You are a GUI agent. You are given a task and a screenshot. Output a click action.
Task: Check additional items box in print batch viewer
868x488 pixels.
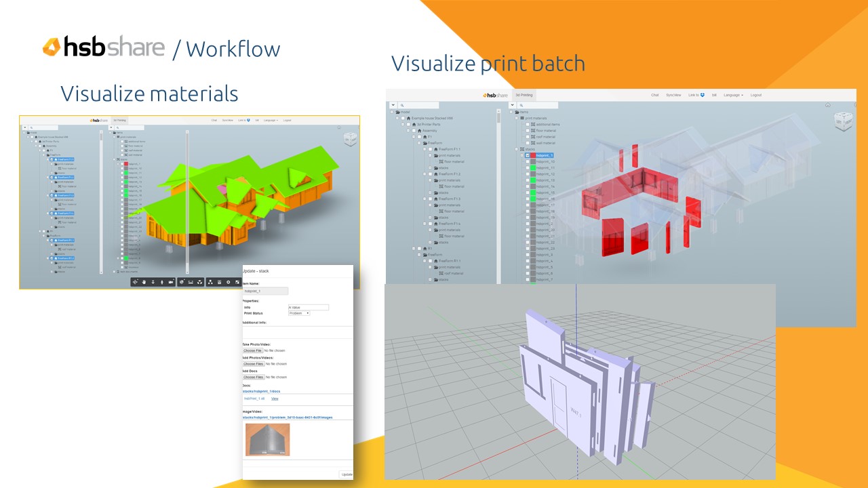point(527,125)
